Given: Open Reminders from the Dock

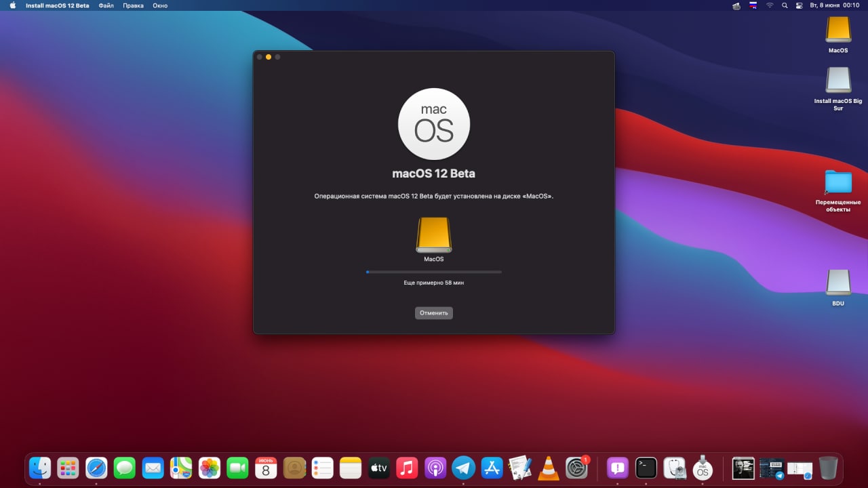Looking at the screenshot, I should click(323, 468).
